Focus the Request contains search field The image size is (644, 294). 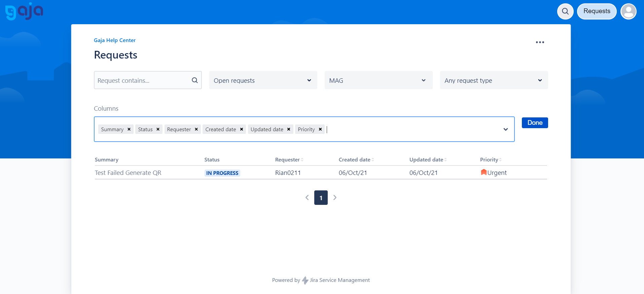(x=148, y=80)
